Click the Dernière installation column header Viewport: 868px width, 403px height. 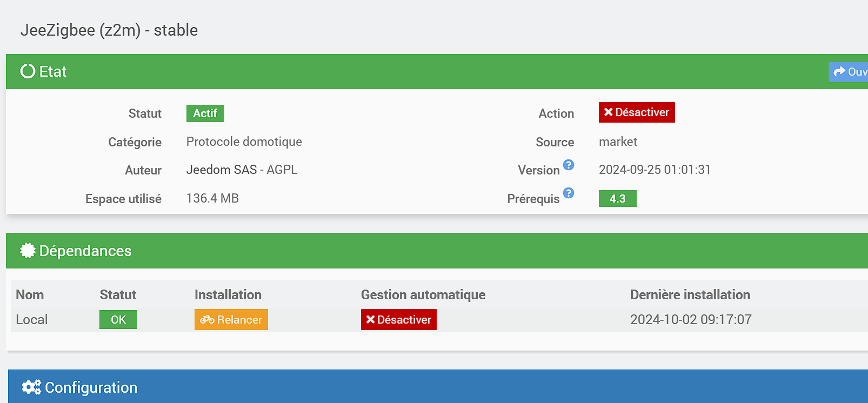pos(690,294)
